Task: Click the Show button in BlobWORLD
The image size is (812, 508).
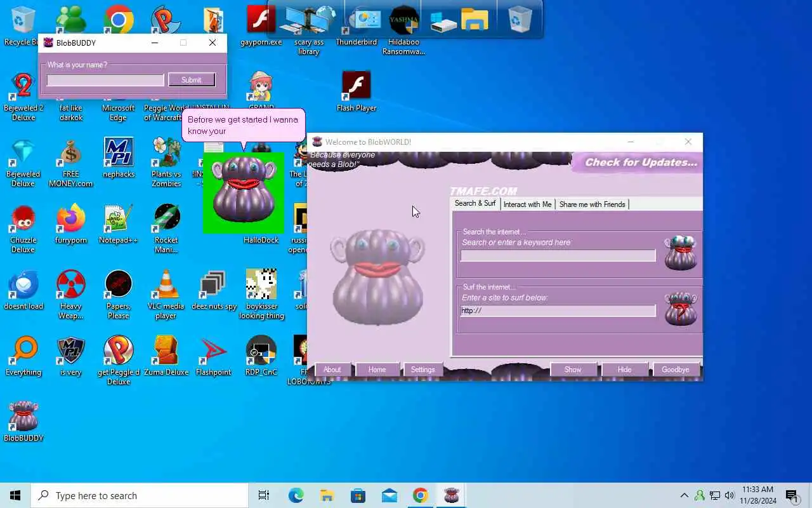Action: [x=573, y=370]
